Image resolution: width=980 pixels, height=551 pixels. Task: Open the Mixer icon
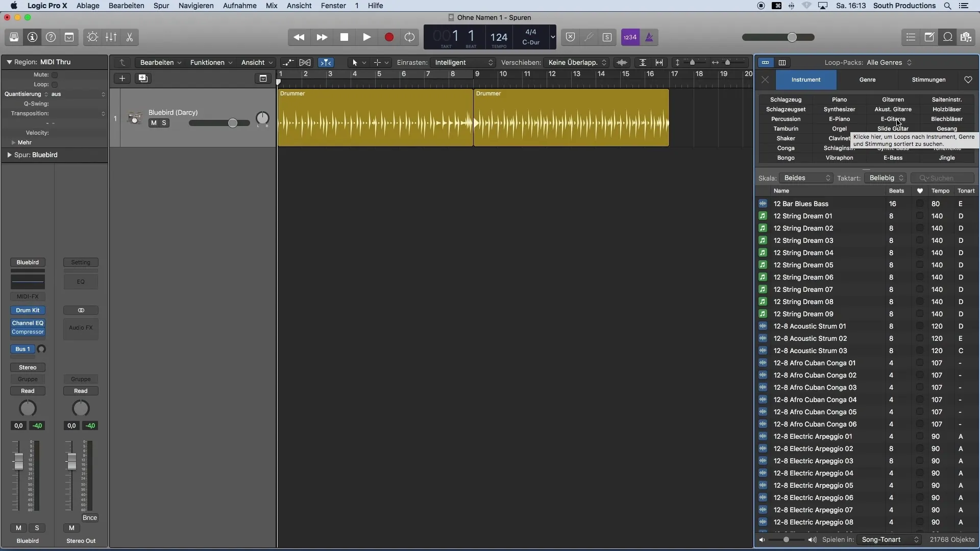click(x=111, y=37)
